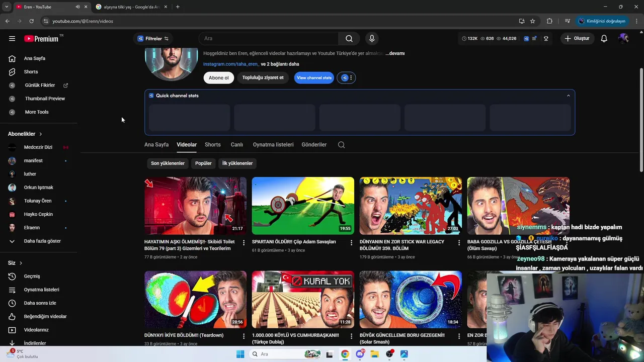Click Kimliğinizi doğrulayın profile button

coord(602,21)
